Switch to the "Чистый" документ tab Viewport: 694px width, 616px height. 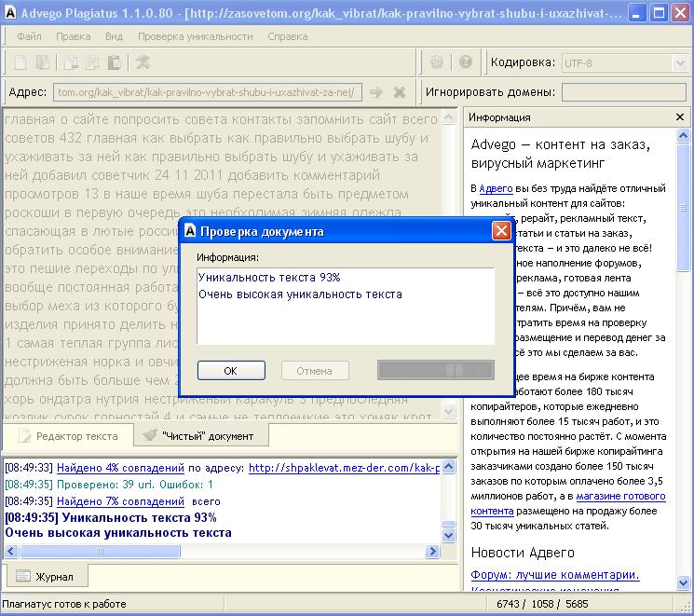point(201,436)
